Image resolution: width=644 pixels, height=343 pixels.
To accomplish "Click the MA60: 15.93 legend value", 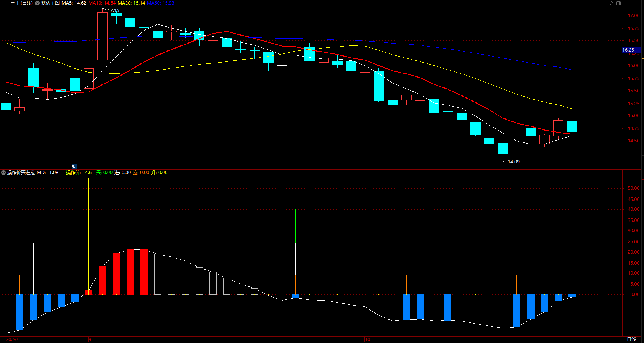I will coord(161,3).
